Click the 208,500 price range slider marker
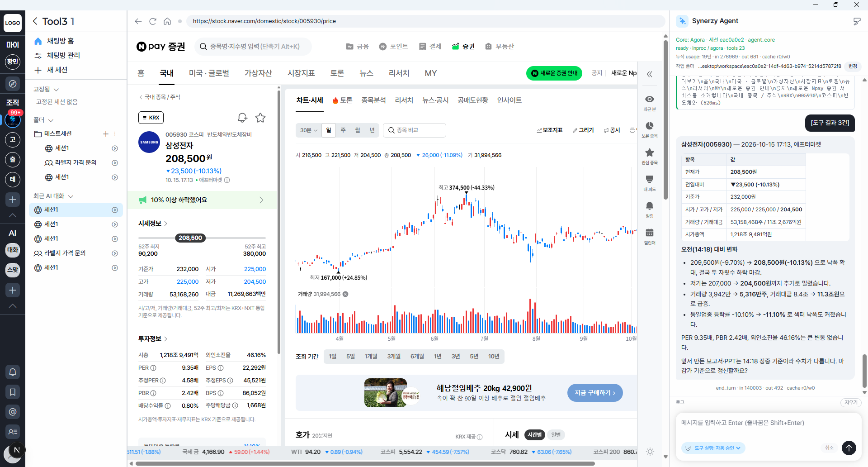Image resolution: width=868 pixels, height=467 pixels. coord(190,238)
